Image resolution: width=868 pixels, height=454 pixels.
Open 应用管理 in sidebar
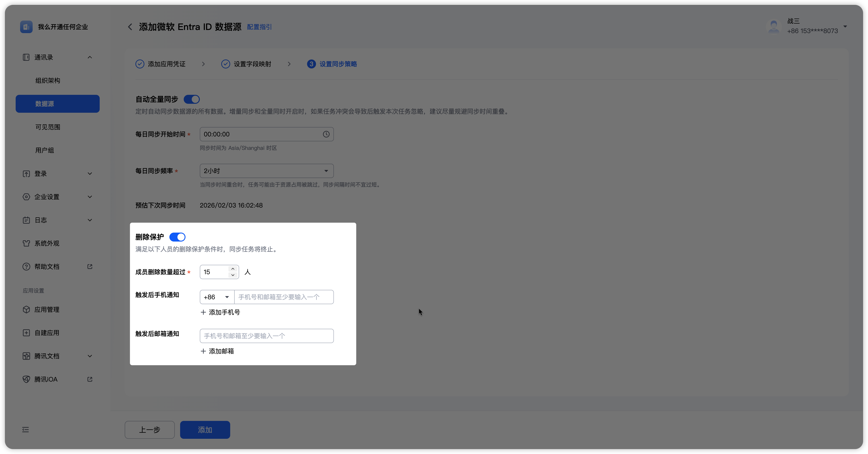click(x=46, y=309)
